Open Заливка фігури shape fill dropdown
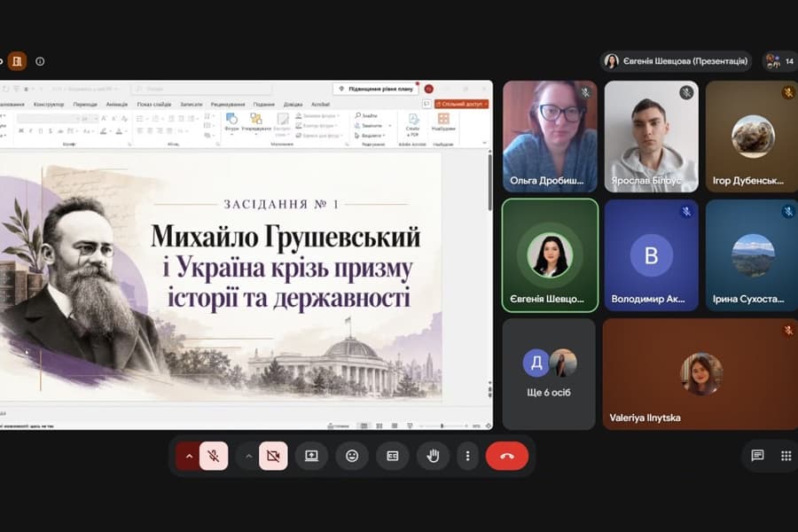This screenshot has width=798, height=532. (317, 115)
